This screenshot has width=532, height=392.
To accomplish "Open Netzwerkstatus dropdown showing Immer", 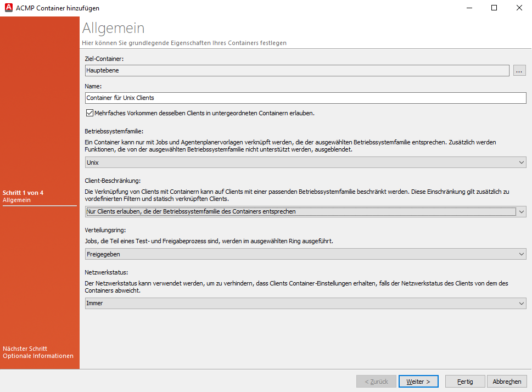I will [x=305, y=303].
